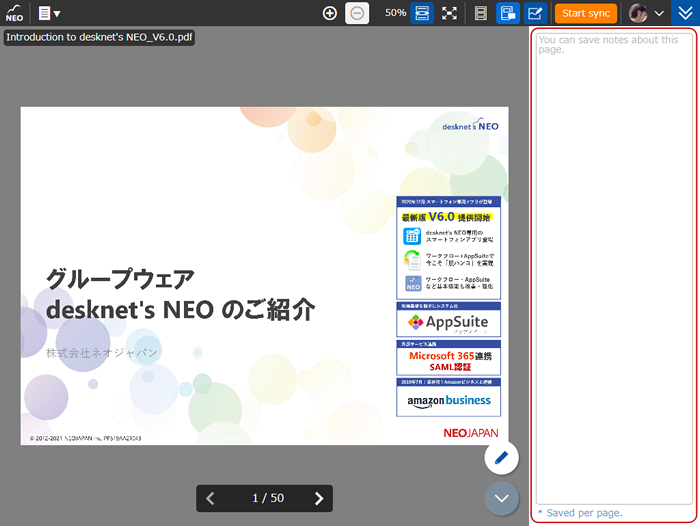Click the Start sync button
This screenshot has width=700, height=526.
(x=586, y=13)
